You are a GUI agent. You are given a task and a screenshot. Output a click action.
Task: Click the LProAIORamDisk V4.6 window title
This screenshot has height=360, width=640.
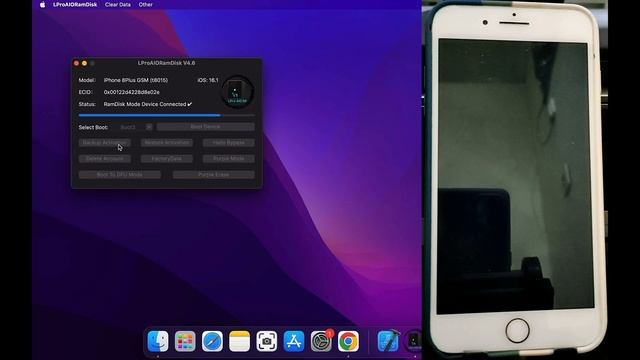click(167, 63)
